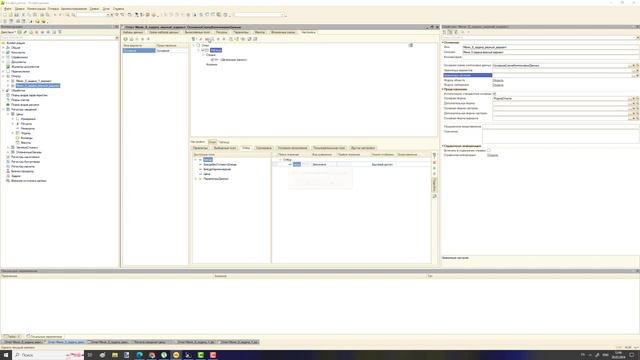Collapse the Справочная информация section
This screenshot has height=360, width=640.
pos(443,146)
